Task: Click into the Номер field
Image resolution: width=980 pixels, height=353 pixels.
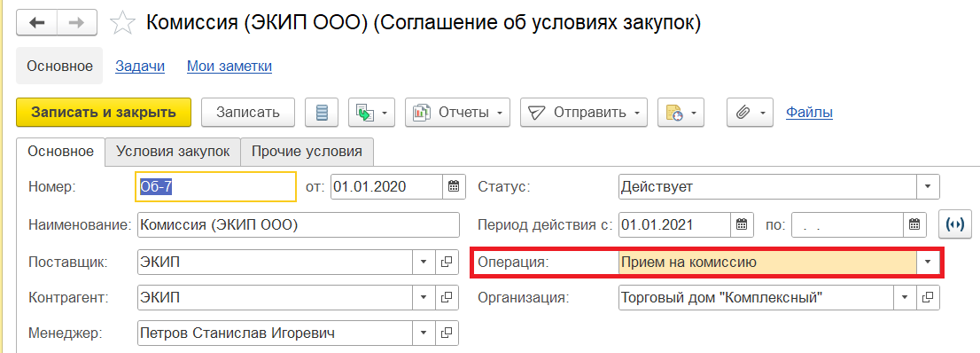Action: [x=215, y=186]
